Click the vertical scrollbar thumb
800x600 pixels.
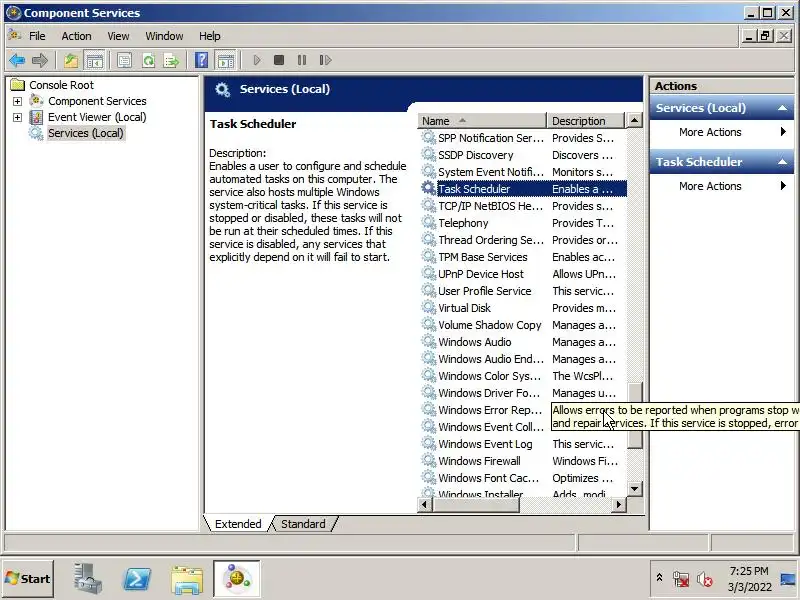pos(634,415)
